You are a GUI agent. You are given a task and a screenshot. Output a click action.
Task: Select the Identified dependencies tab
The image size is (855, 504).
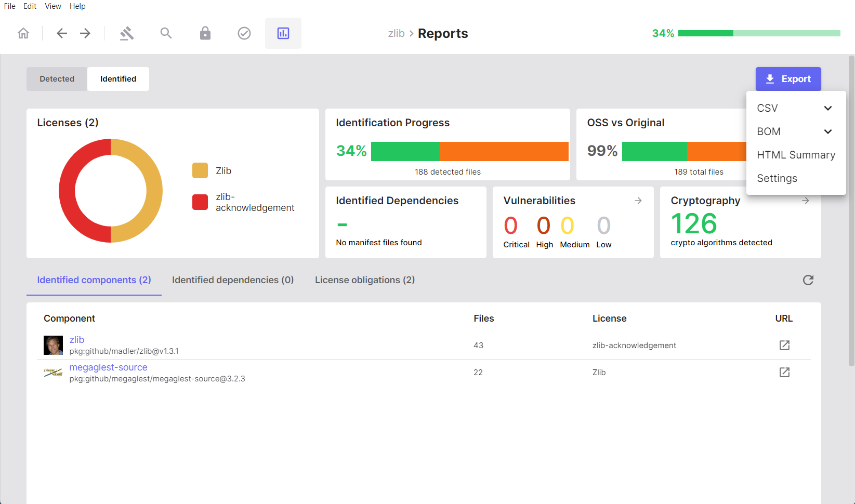233,280
